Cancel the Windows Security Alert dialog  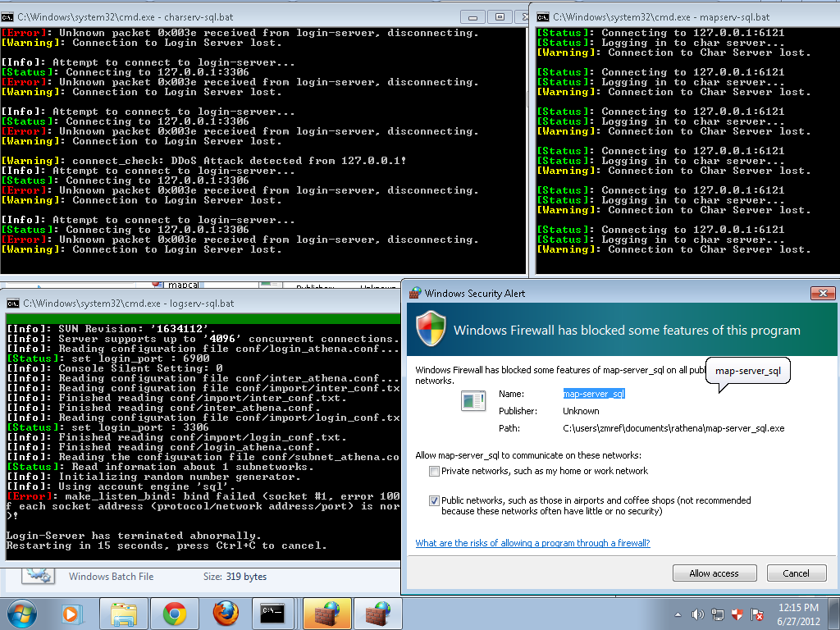(x=797, y=573)
